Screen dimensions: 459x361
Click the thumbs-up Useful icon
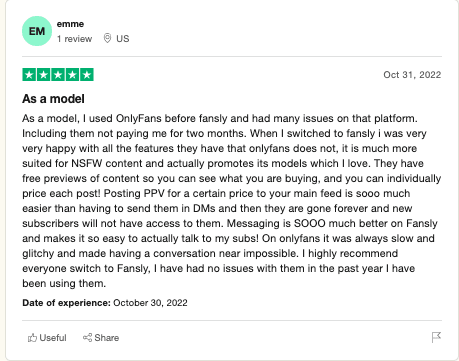pyautogui.click(x=32, y=338)
